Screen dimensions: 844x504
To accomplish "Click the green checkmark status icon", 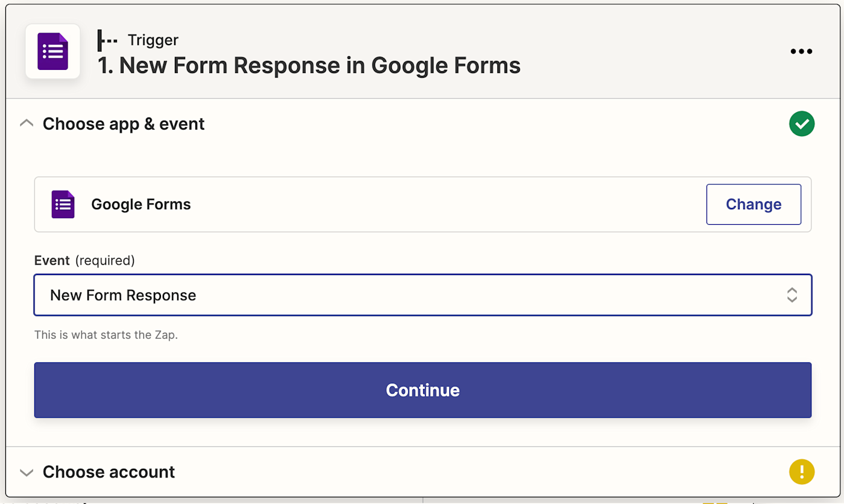I will tap(801, 124).
